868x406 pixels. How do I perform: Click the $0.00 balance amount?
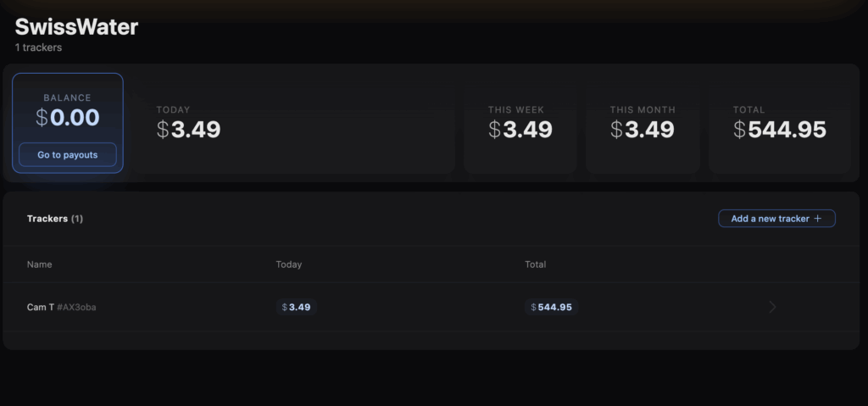pos(68,118)
